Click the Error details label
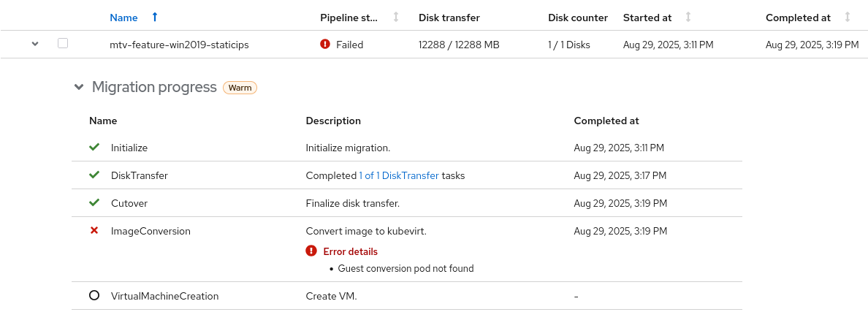Image resolution: width=868 pixels, height=312 pixels. click(x=351, y=251)
